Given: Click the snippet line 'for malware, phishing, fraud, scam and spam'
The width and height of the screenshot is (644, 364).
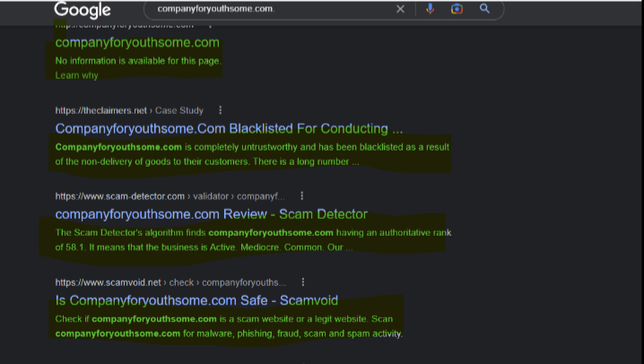Looking at the screenshot, I should click(x=229, y=334).
